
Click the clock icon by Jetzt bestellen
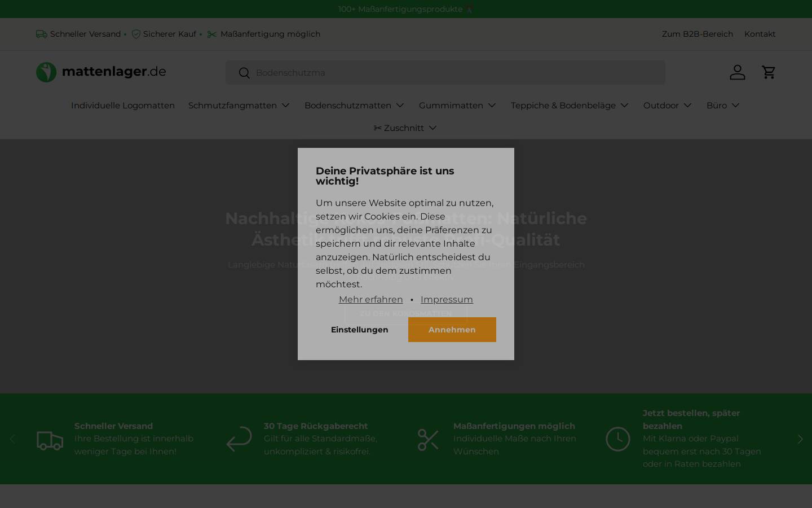618,439
